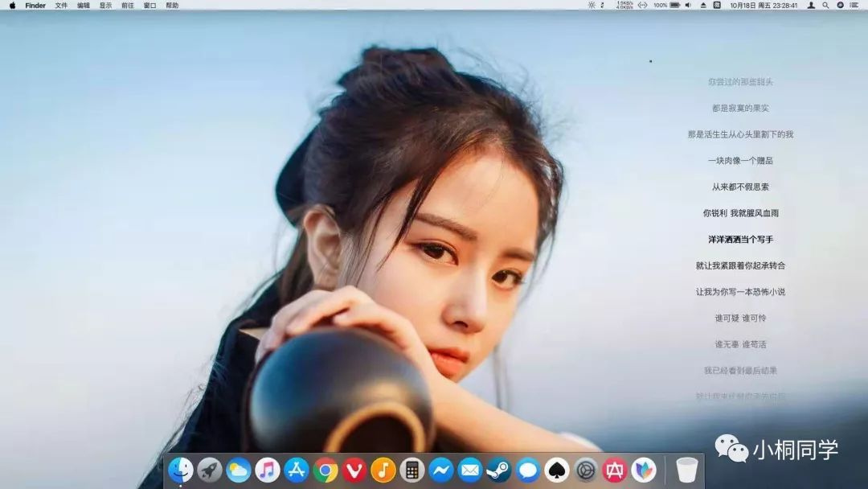Viewport: 868px width, 489px height.
Task: Click the double-arrow status icon
Action: [x=643, y=5]
